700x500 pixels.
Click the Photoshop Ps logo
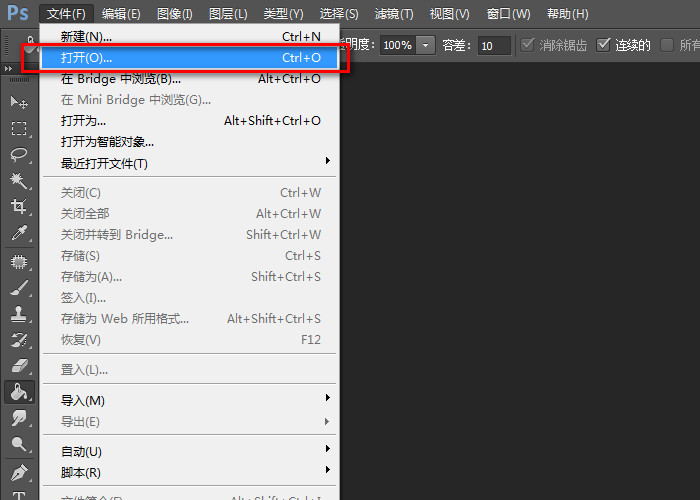[18, 13]
